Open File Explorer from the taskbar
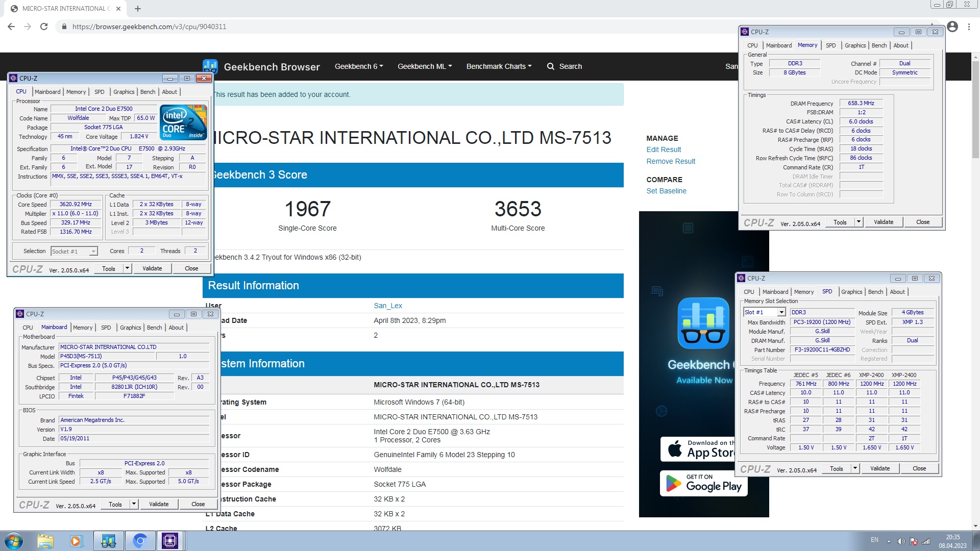The height and width of the screenshot is (551, 980). coord(45,541)
